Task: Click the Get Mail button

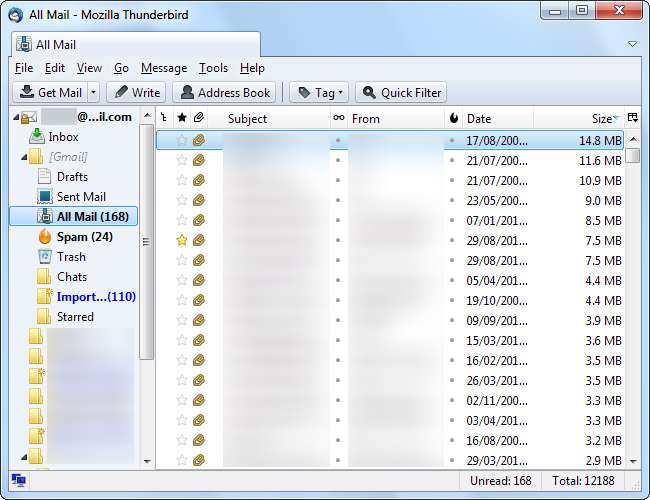Action: 51,92
